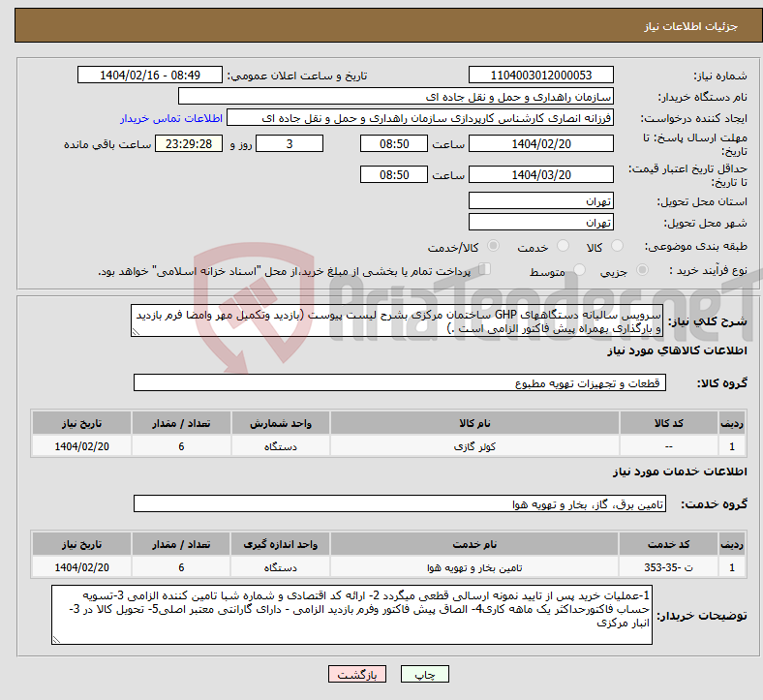This screenshot has height=700, width=763.
Task: Click the واحد اندازه گیری column header
Action: (281, 544)
